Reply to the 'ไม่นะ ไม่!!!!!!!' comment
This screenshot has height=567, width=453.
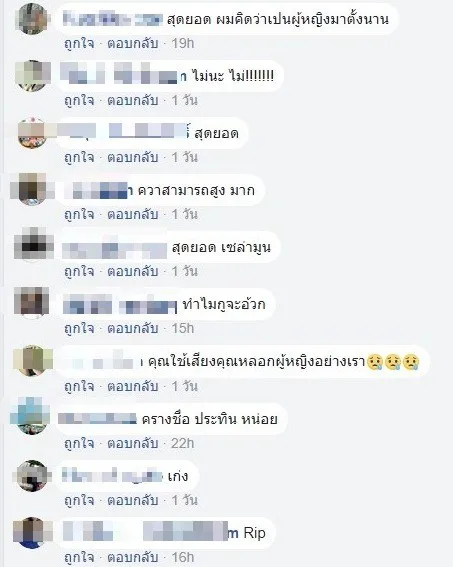tap(133, 100)
